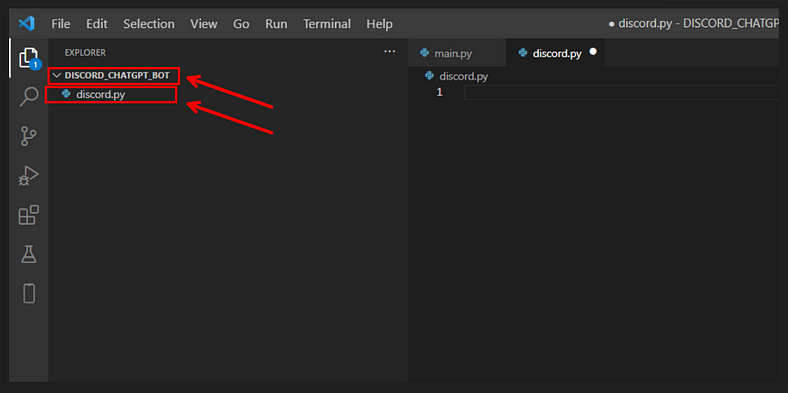Open the Testing flask icon
Screen dimensions: 788x393
coord(29,254)
